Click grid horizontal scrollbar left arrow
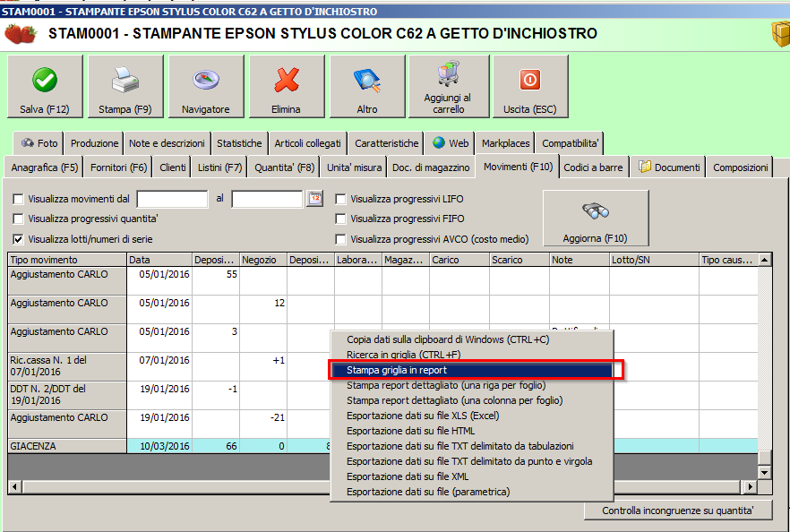The height and width of the screenshot is (532, 790). (15, 486)
